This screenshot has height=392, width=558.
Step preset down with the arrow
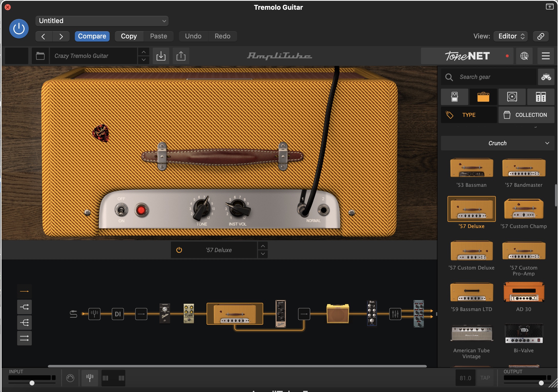(144, 60)
